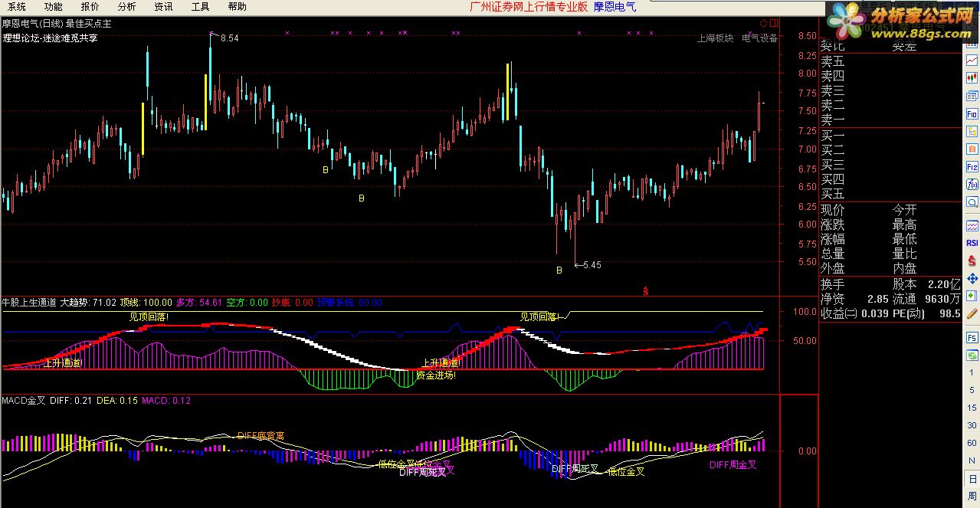Select the N custom period button

pyautogui.click(x=972, y=461)
